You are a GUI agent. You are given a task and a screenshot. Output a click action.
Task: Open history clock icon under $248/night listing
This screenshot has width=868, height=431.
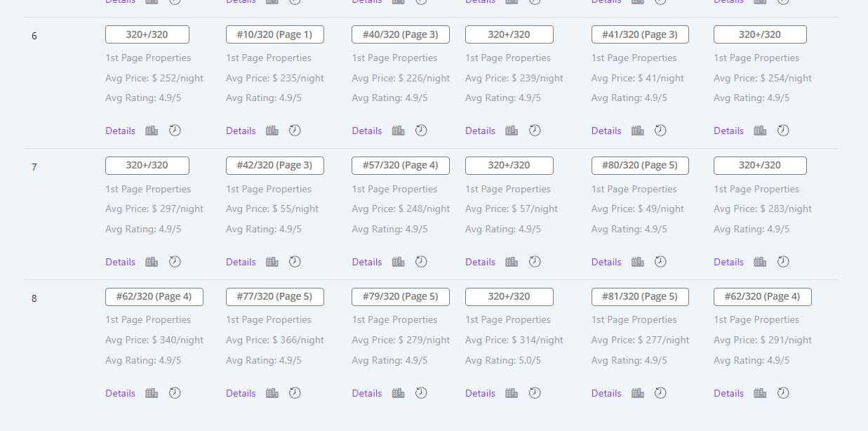(421, 262)
